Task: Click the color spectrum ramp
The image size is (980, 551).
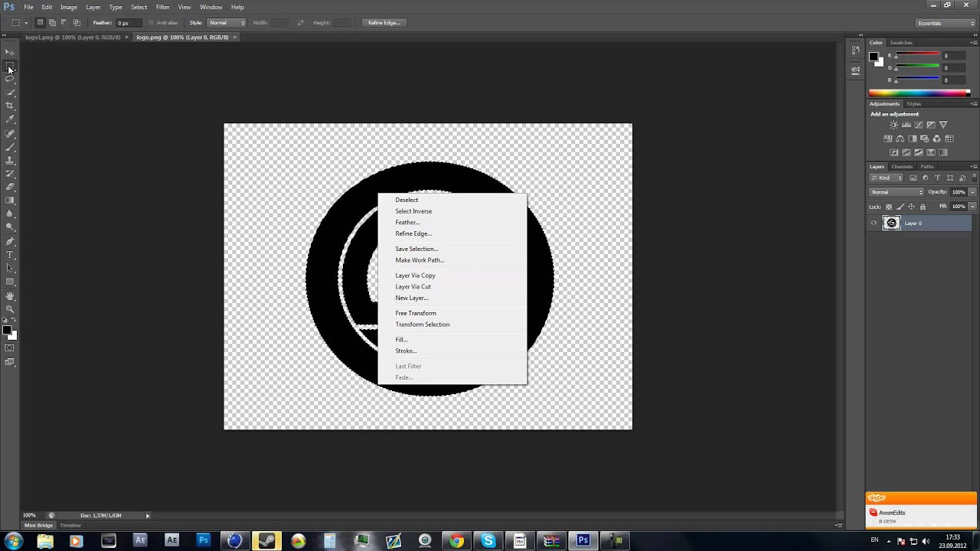Action: [x=919, y=93]
